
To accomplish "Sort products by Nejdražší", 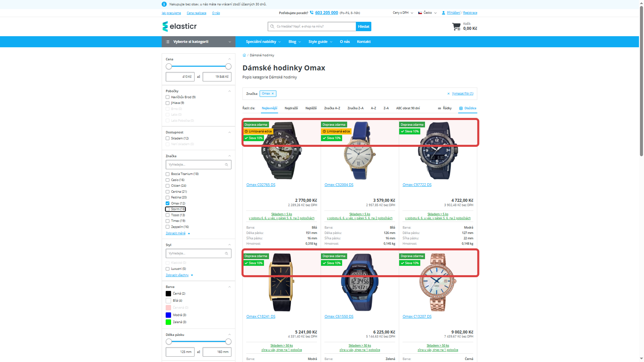I will tap(291, 108).
